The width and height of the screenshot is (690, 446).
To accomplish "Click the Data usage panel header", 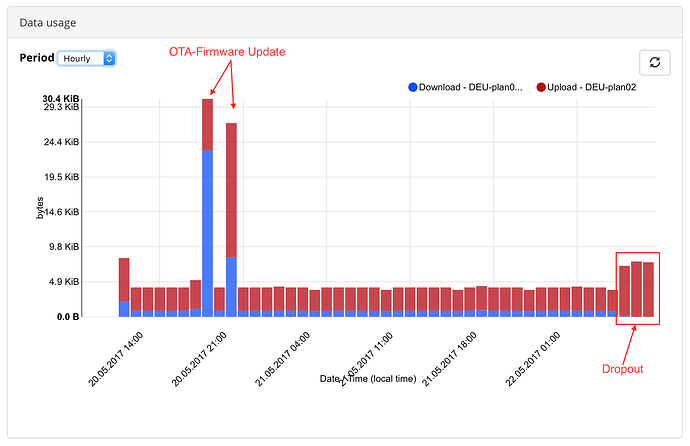I will click(x=345, y=22).
